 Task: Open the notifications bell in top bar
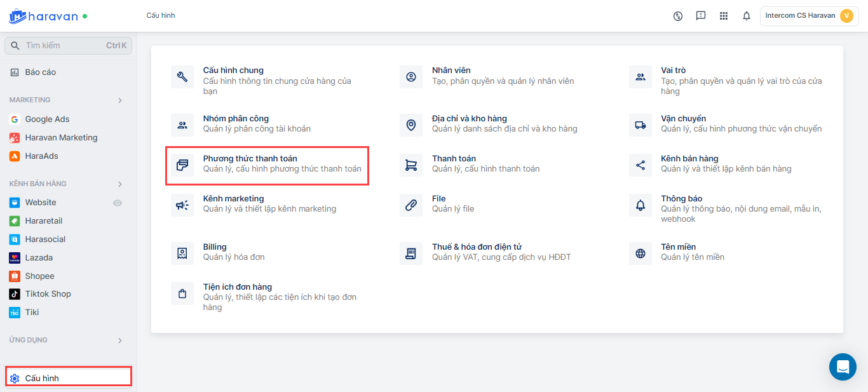coord(747,16)
